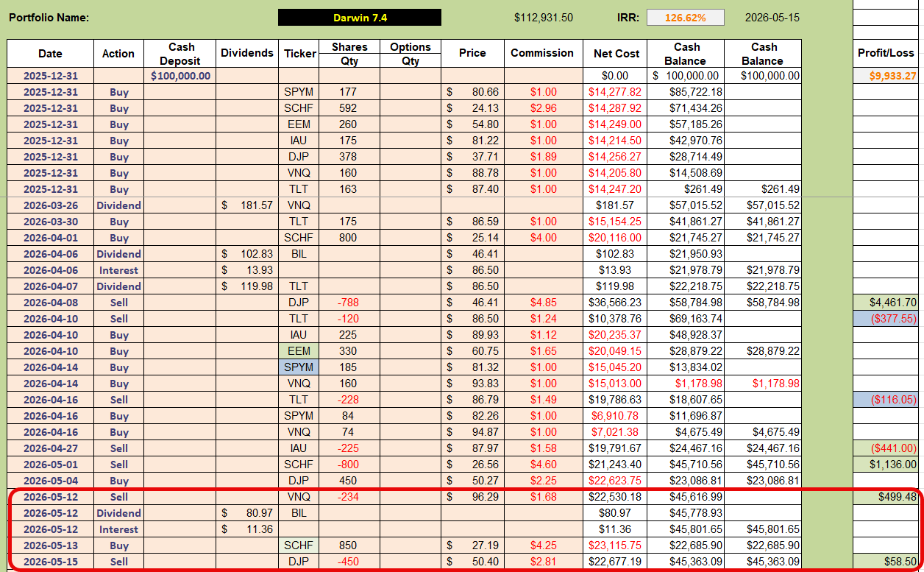Click the $181.57 VNQ dividend amount
924x572 pixels.
click(x=248, y=205)
